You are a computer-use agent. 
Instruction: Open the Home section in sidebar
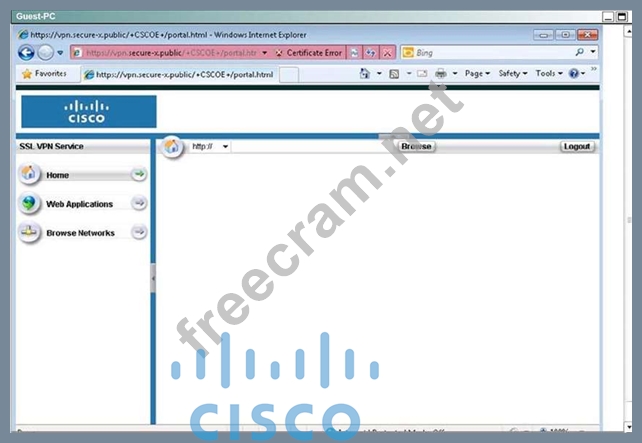82,175
